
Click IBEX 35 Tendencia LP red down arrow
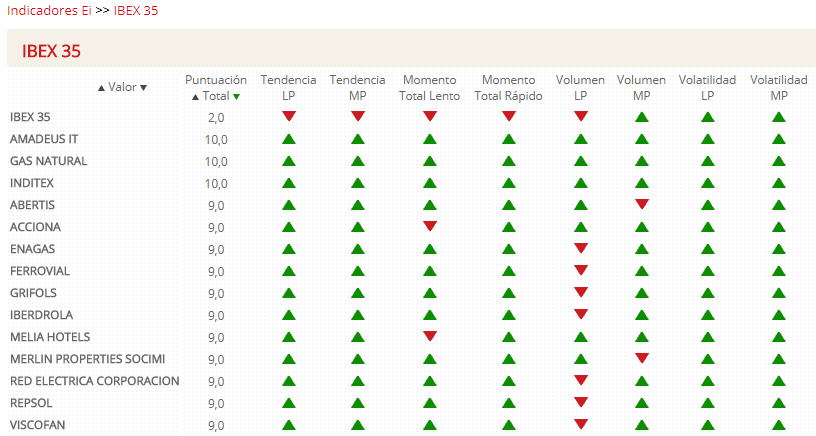click(x=289, y=116)
